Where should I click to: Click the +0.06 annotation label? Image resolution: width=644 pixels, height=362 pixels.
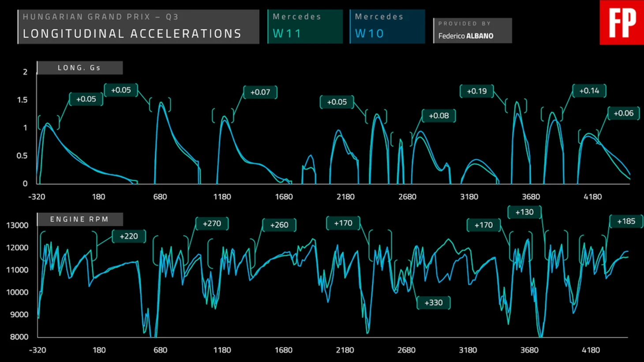point(623,113)
